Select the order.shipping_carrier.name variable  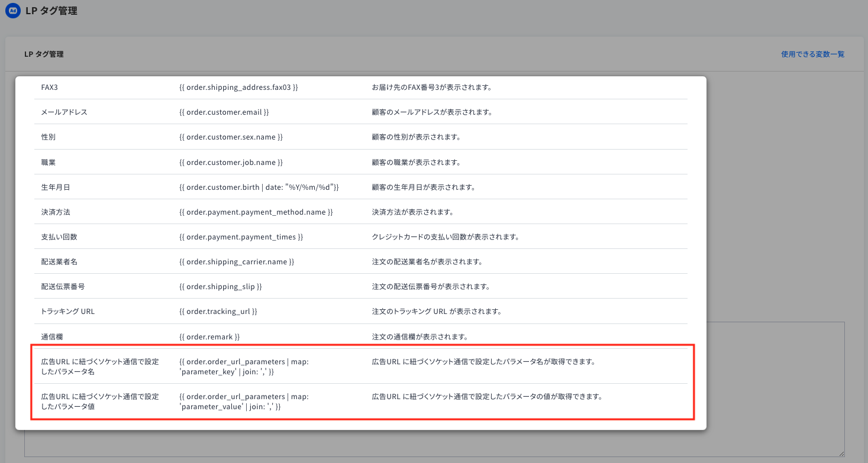click(x=237, y=262)
